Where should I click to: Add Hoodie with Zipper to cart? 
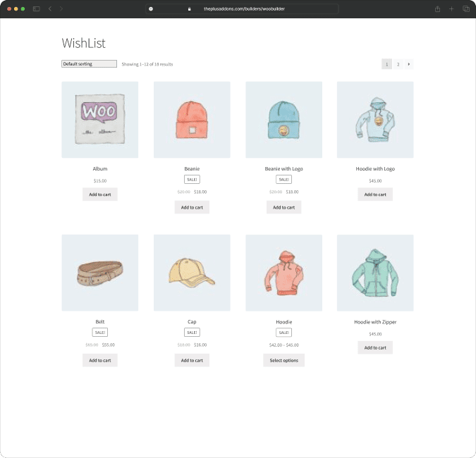pyautogui.click(x=375, y=347)
